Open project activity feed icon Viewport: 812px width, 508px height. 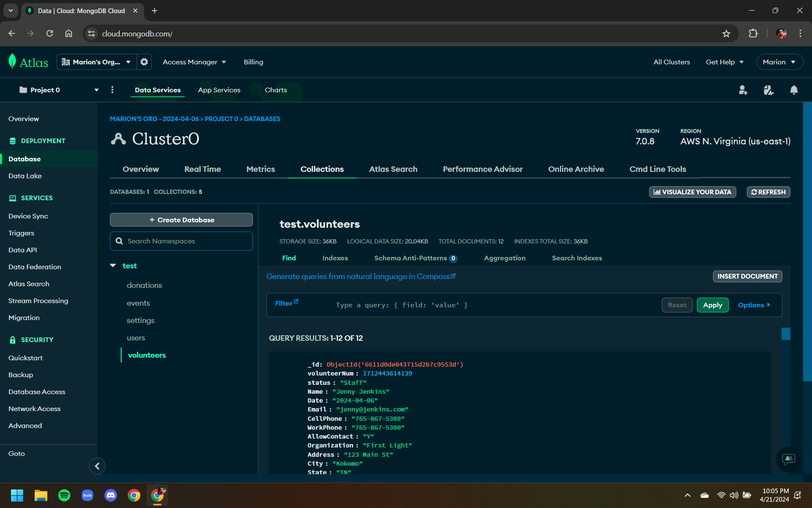point(768,90)
